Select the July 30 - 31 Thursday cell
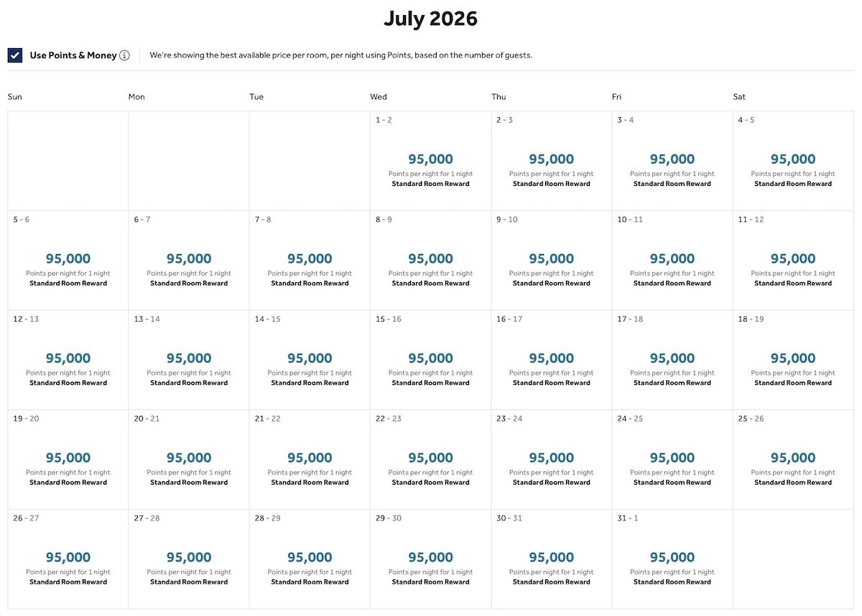The width and height of the screenshot is (862, 616). [551, 560]
